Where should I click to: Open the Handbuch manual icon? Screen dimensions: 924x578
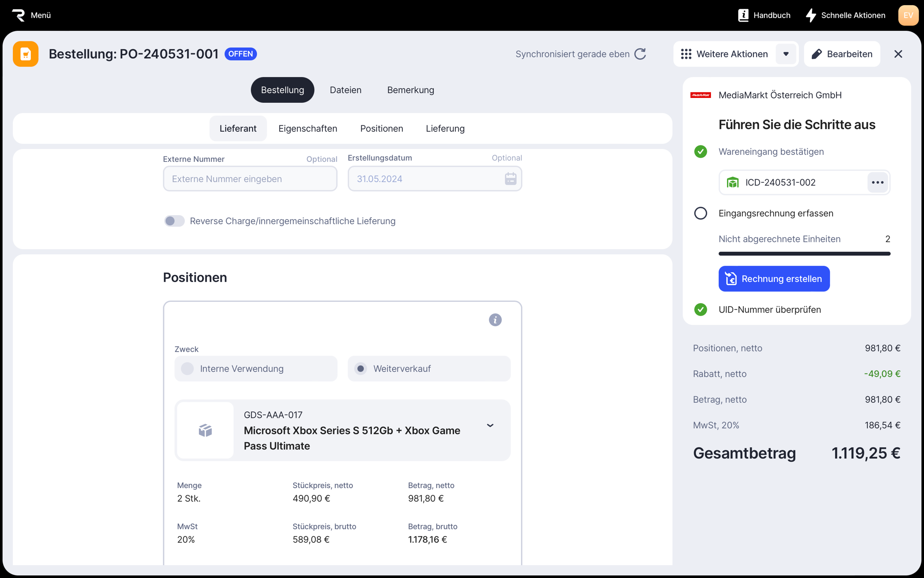coord(743,15)
